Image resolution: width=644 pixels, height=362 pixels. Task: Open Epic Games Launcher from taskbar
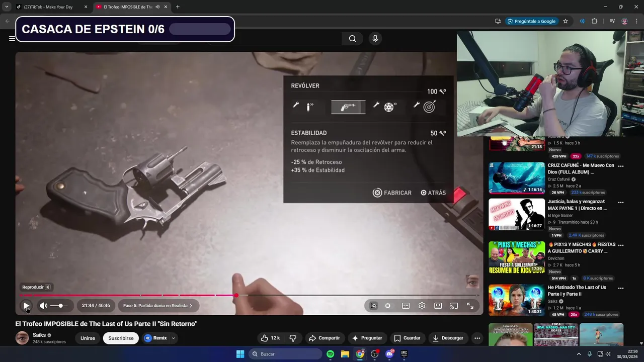(x=404, y=354)
